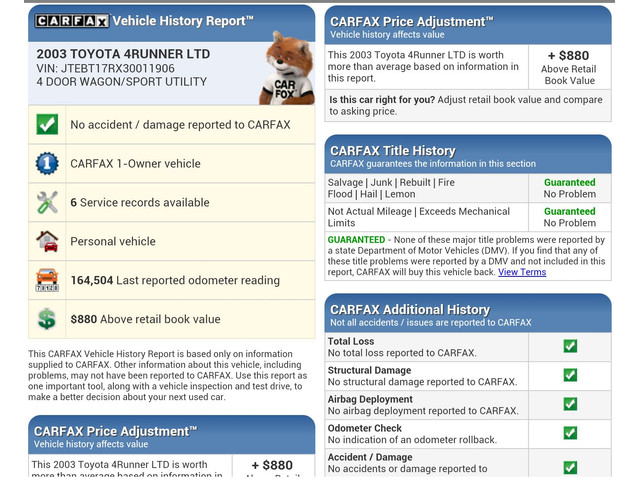The width and height of the screenshot is (640, 480).
Task: Click the green GUARANTEED word in the paragraph
Action: point(356,240)
